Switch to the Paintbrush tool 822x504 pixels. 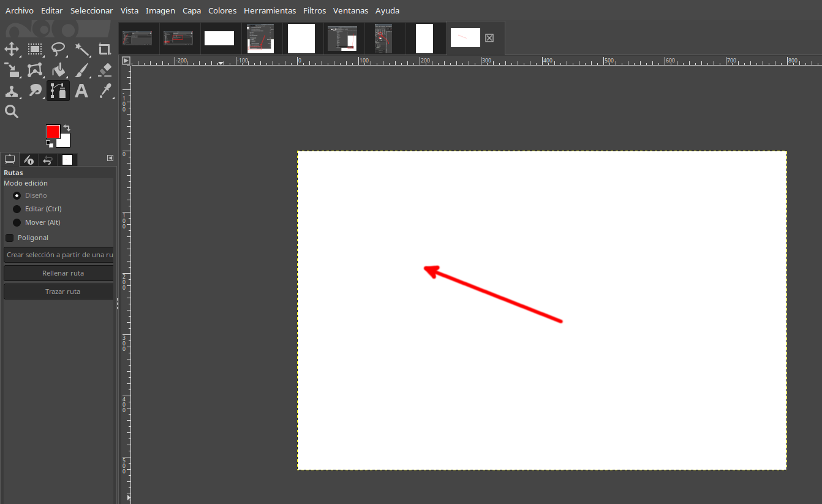tap(81, 70)
